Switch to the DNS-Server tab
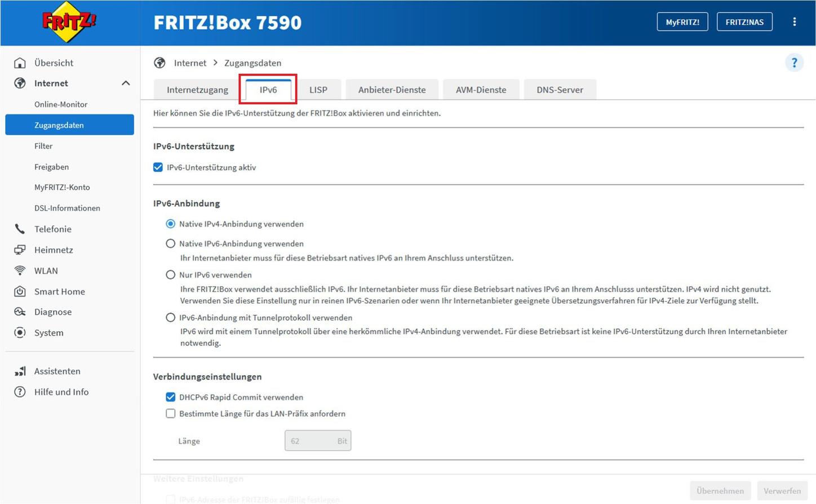Viewport: 816px width, 504px height. 560,89
